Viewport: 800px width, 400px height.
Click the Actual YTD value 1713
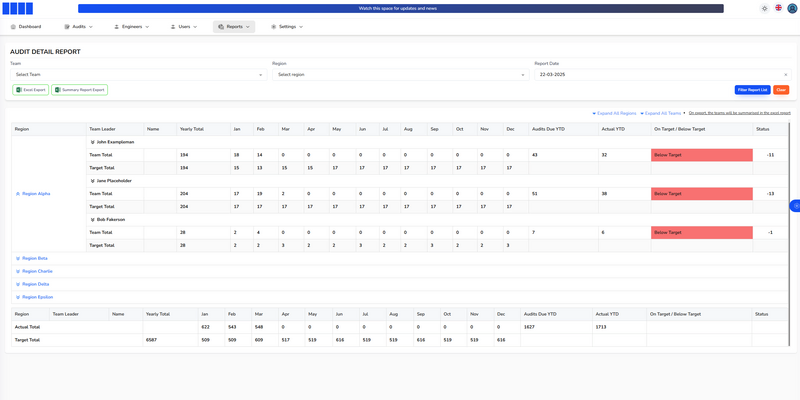click(601, 327)
